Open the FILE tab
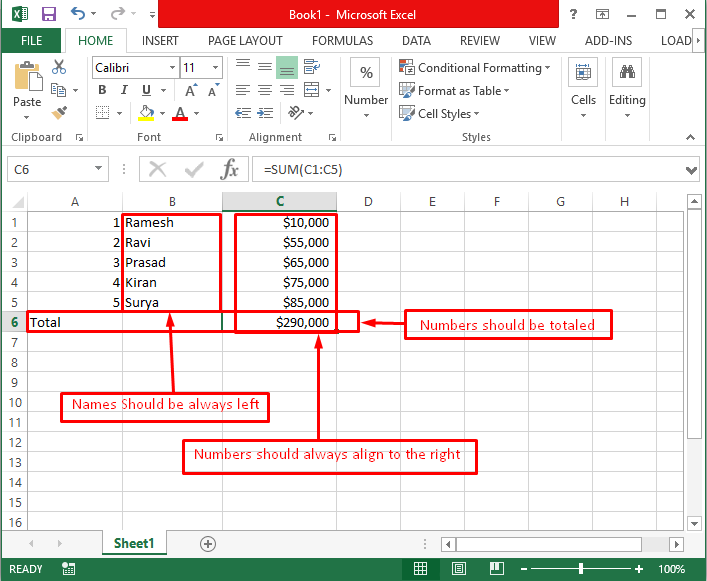 [31, 41]
